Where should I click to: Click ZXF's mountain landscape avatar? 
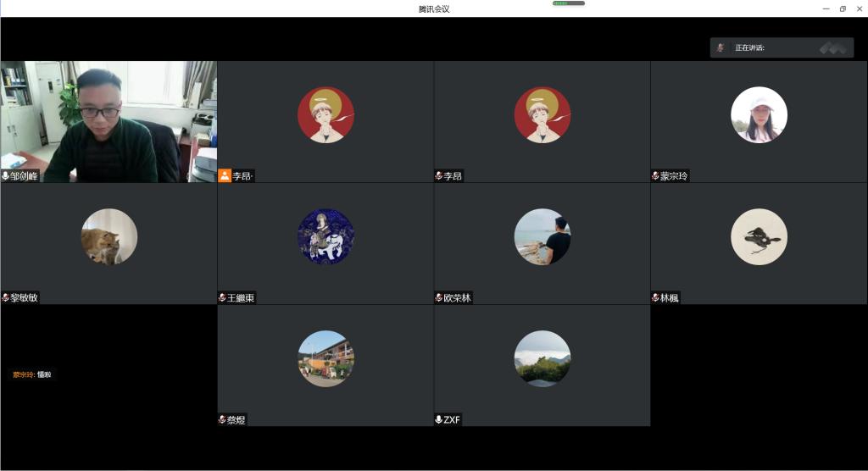pos(542,359)
